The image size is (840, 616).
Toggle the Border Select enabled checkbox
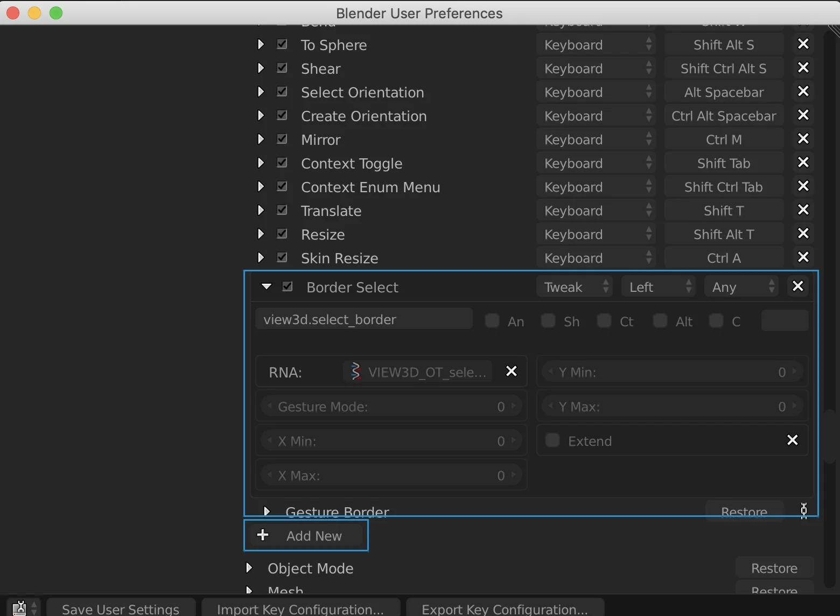click(288, 286)
